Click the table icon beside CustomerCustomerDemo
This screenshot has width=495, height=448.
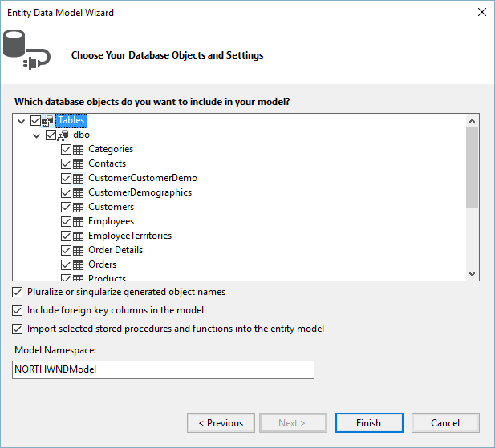pos(79,179)
